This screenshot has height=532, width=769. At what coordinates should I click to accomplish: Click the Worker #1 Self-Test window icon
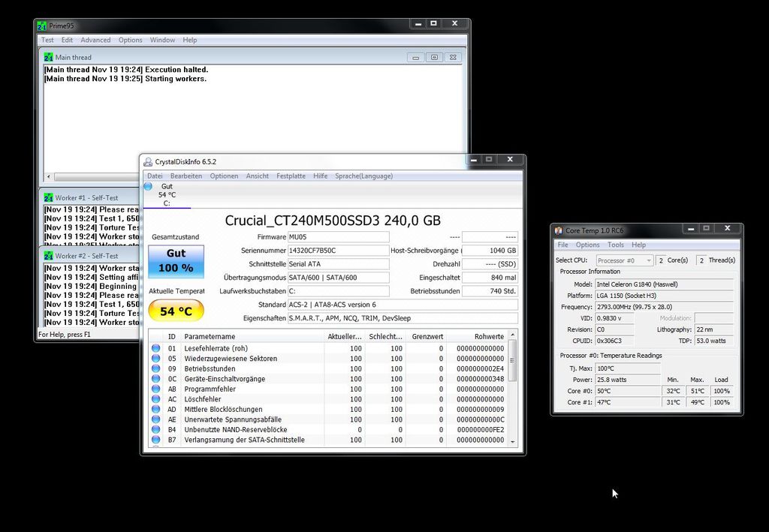(49, 198)
